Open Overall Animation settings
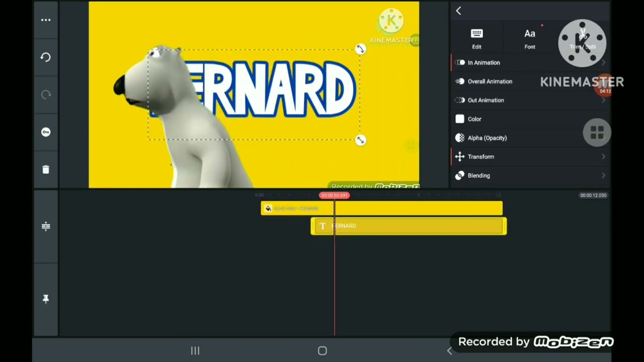 [x=530, y=81]
